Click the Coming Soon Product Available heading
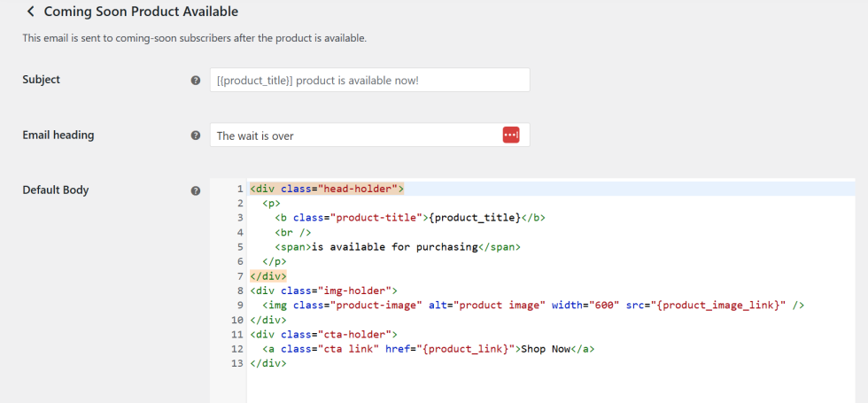 tap(141, 12)
